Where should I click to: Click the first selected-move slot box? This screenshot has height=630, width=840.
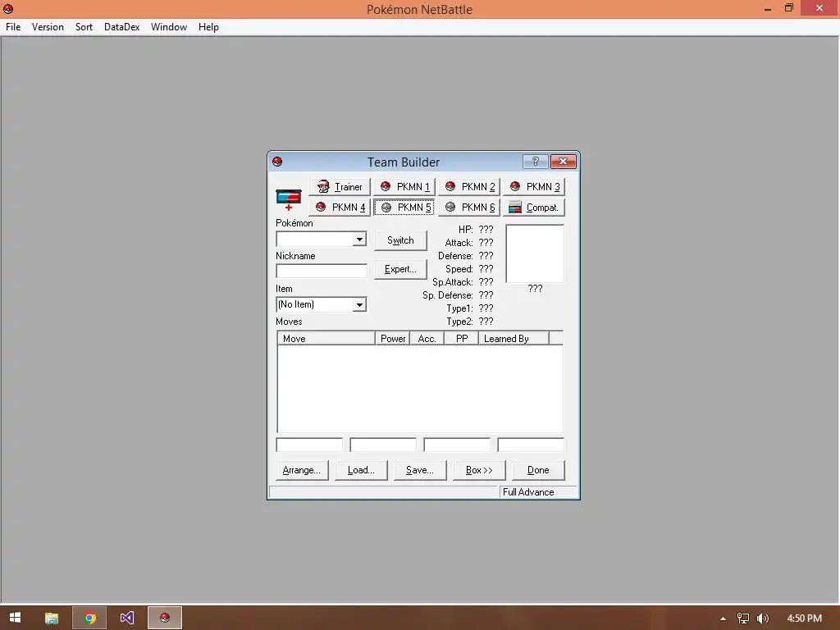[309, 445]
